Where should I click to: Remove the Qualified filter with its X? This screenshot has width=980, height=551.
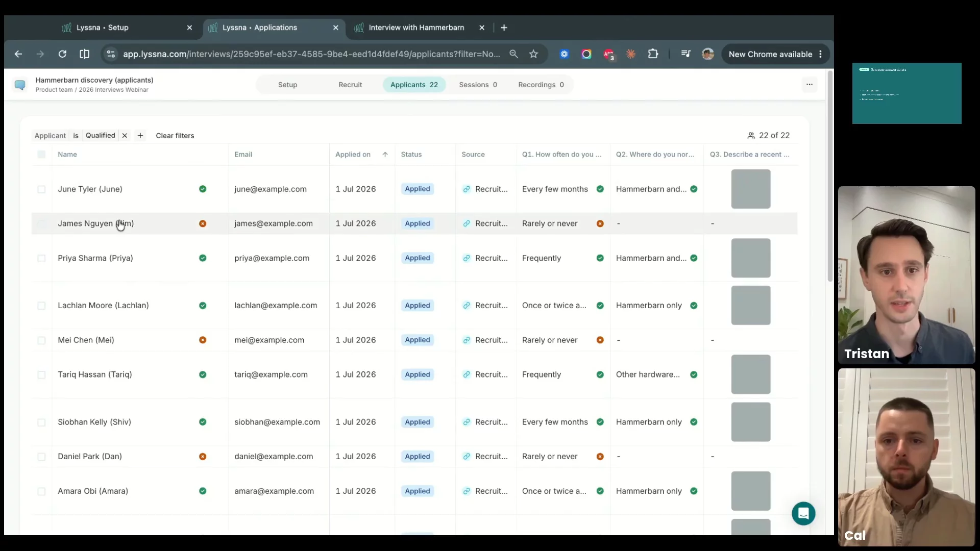point(125,136)
